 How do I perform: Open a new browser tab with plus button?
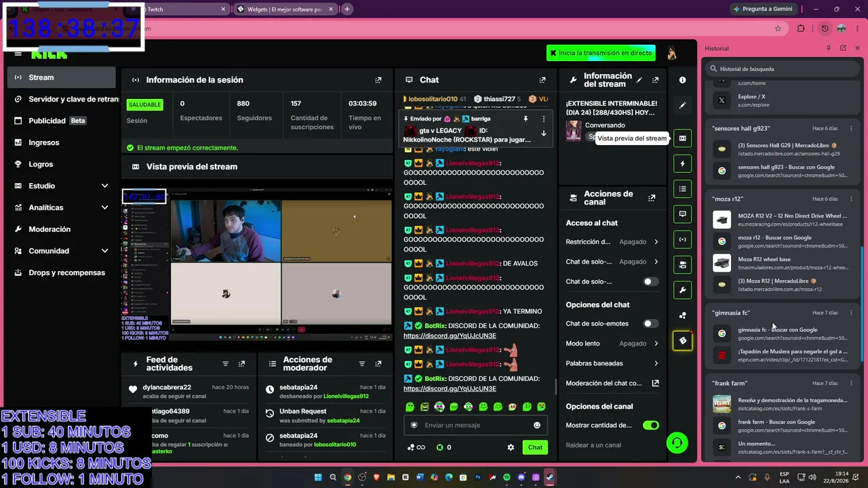point(347,9)
